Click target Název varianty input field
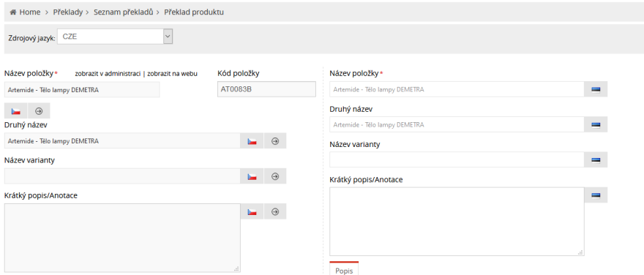 [x=457, y=159]
